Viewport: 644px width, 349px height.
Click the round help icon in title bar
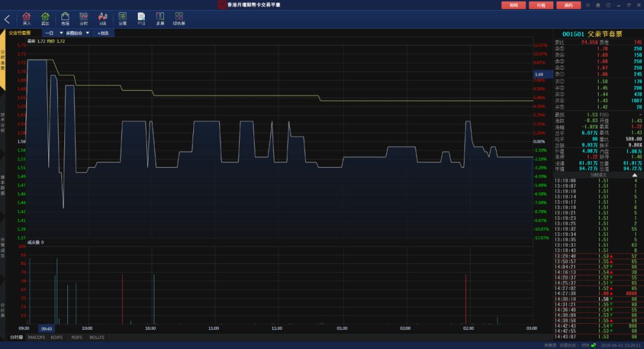tap(608, 5)
